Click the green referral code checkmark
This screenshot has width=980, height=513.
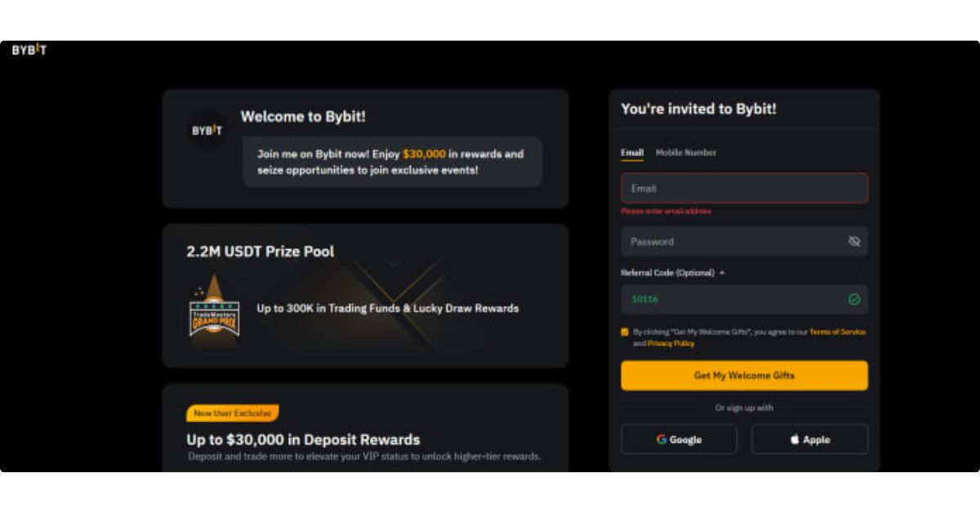click(x=854, y=300)
